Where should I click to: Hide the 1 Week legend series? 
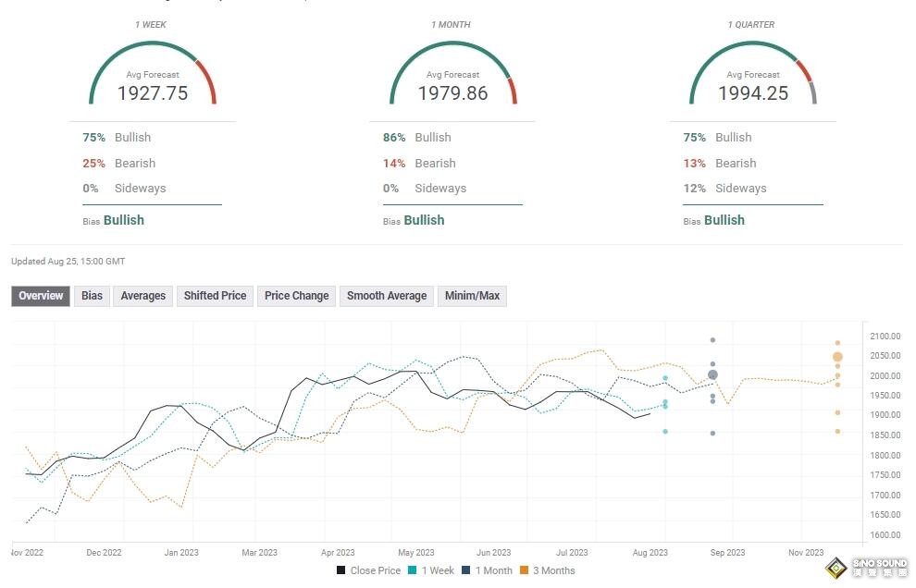coord(434,570)
